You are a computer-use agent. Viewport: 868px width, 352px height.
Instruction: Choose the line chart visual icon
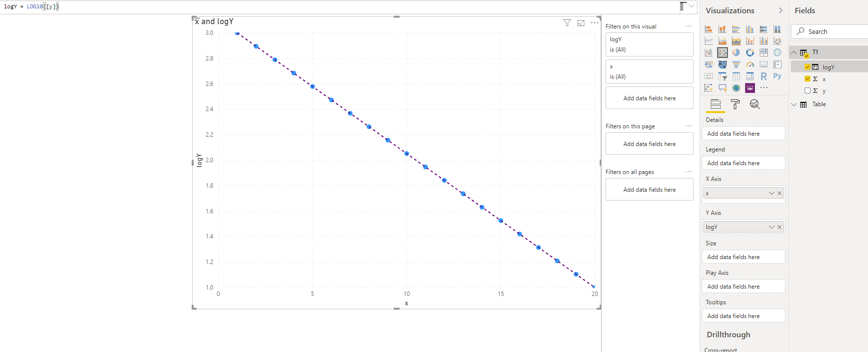tap(708, 41)
